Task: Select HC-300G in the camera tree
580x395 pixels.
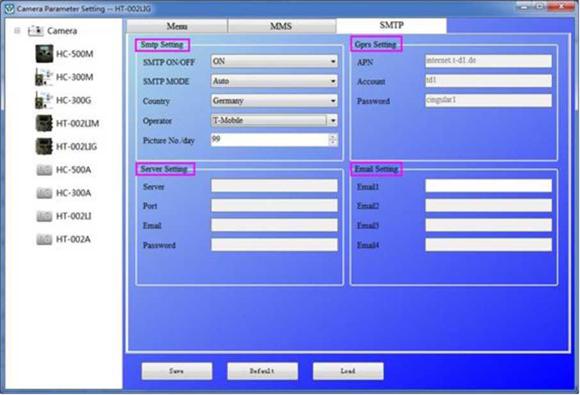Action: [x=73, y=100]
